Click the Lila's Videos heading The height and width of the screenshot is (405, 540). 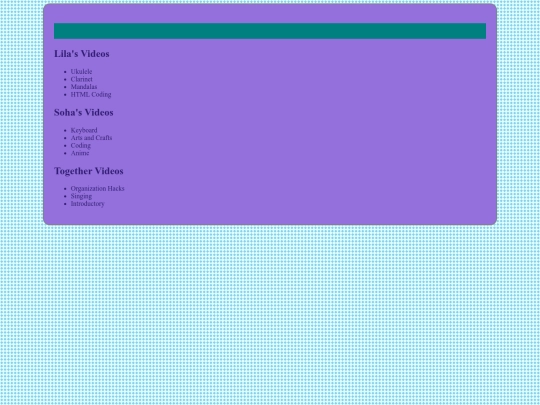(82, 54)
